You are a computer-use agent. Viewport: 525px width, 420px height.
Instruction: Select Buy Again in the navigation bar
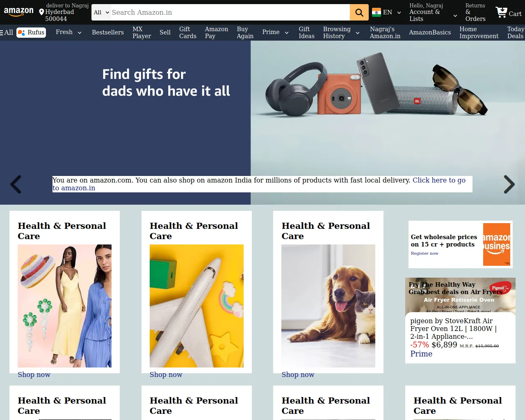245,32
